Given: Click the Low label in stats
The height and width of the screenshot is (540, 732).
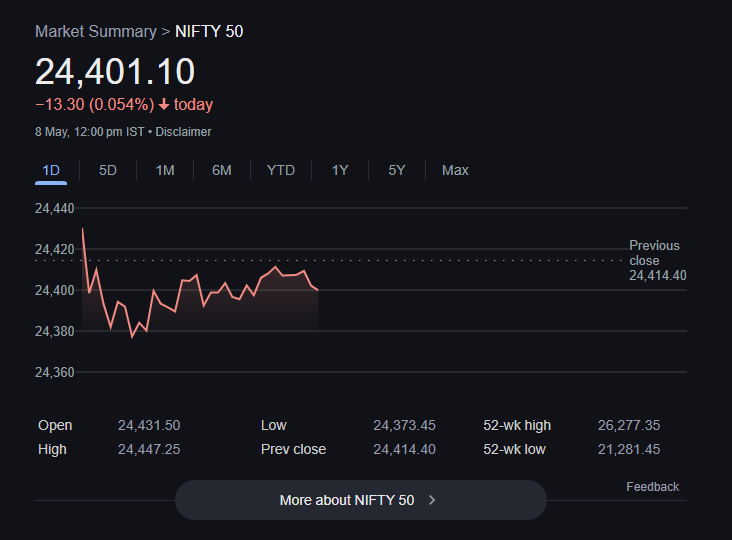Looking at the screenshot, I should (x=274, y=425).
